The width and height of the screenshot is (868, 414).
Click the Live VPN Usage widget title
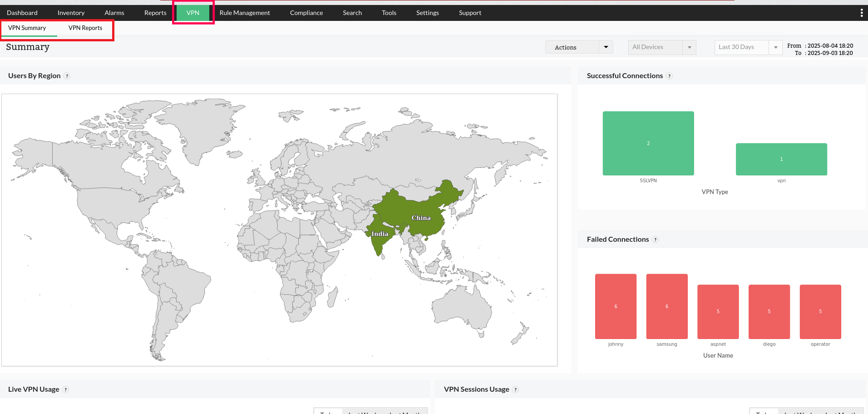click(x=34, y=389)
